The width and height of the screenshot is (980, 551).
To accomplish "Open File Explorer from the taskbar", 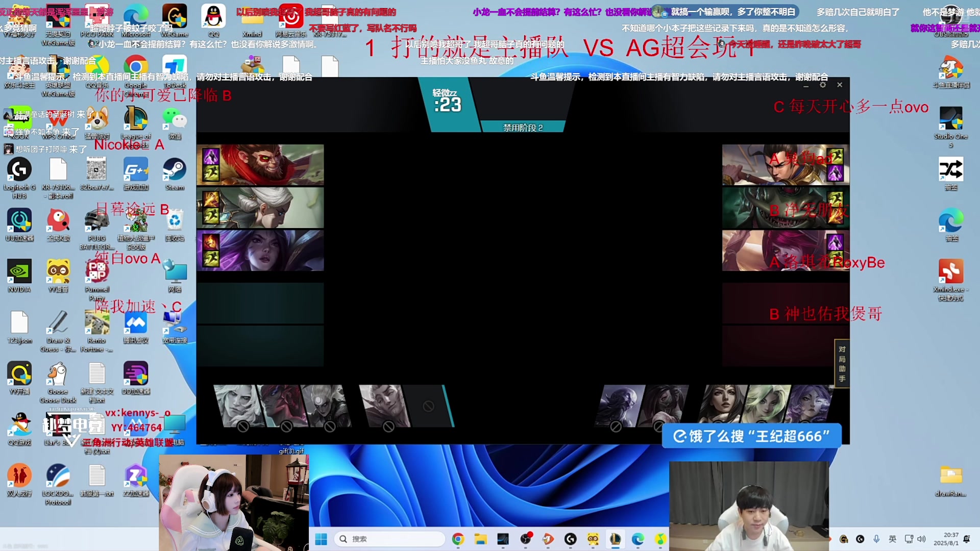I will point(480,539).
